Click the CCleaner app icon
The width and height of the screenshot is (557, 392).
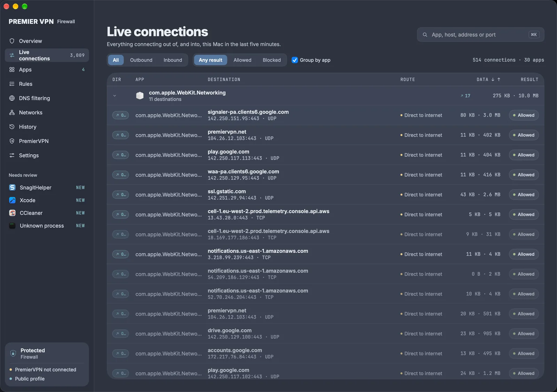(12, 213)
